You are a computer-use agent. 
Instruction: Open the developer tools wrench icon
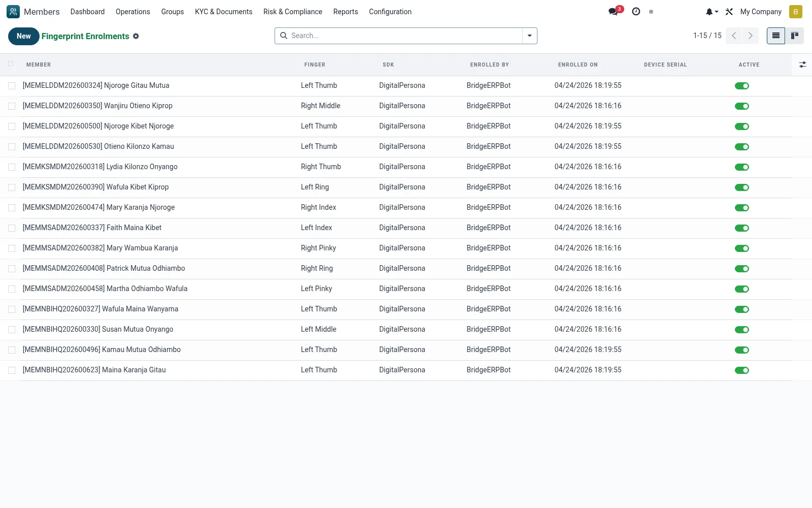point(729,12)
